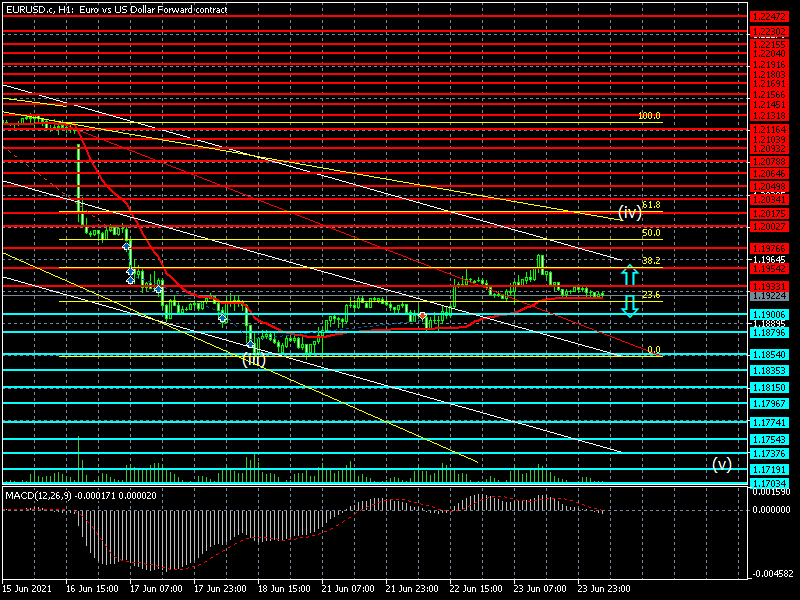The image size is (800, 600).
Task: Click the 23.6 Fibonacci level label
Action: coord(651,295)
